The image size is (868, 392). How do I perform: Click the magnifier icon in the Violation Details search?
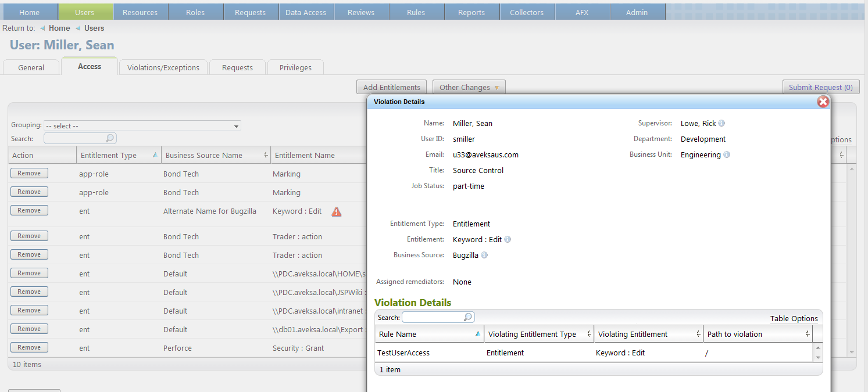point(467,317)
